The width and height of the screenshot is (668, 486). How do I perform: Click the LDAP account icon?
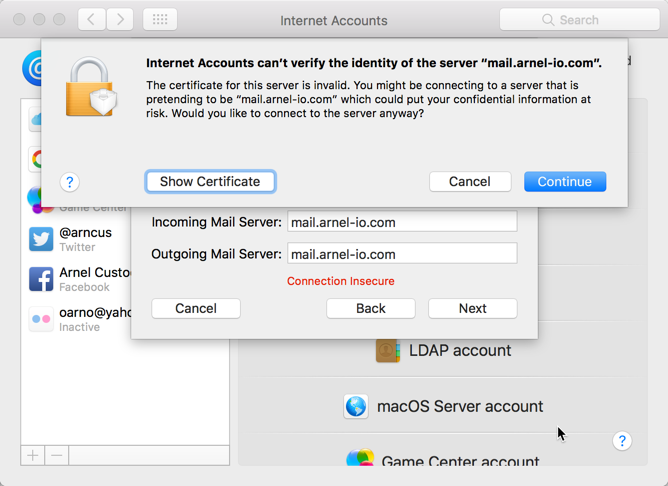coord(388,351)
